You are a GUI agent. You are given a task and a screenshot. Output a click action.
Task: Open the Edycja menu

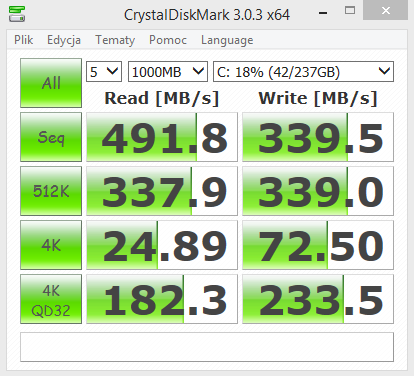tap(64, 40)
